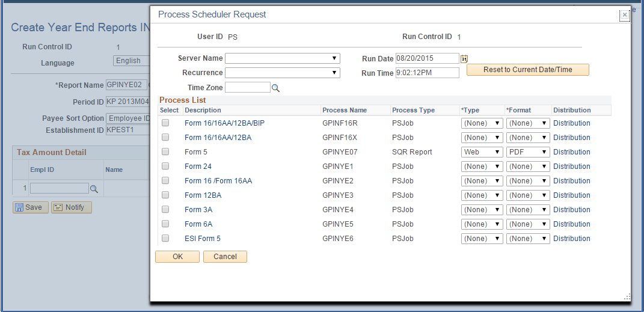Open the Recurrence dropdown
644x312 pixels.
tap(283, 73)
